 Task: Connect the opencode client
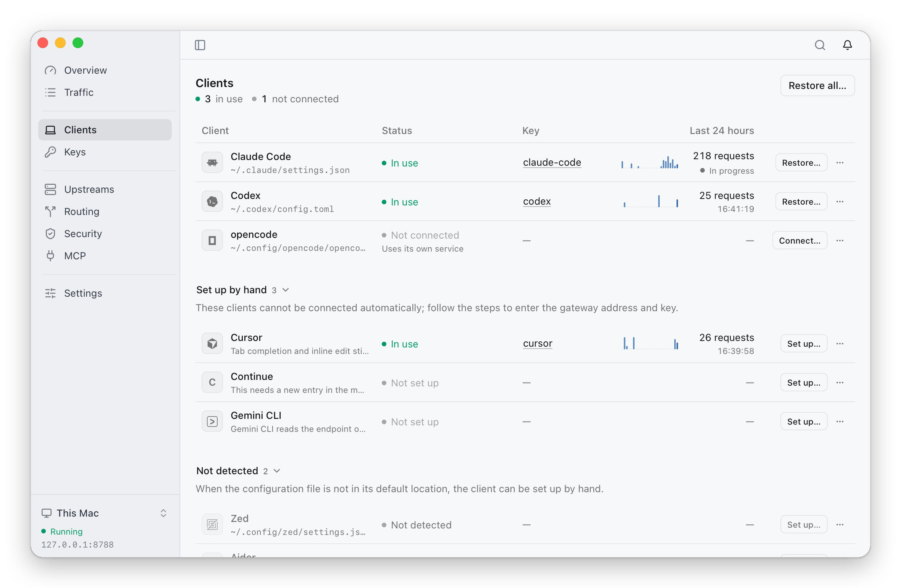point(799,241)
